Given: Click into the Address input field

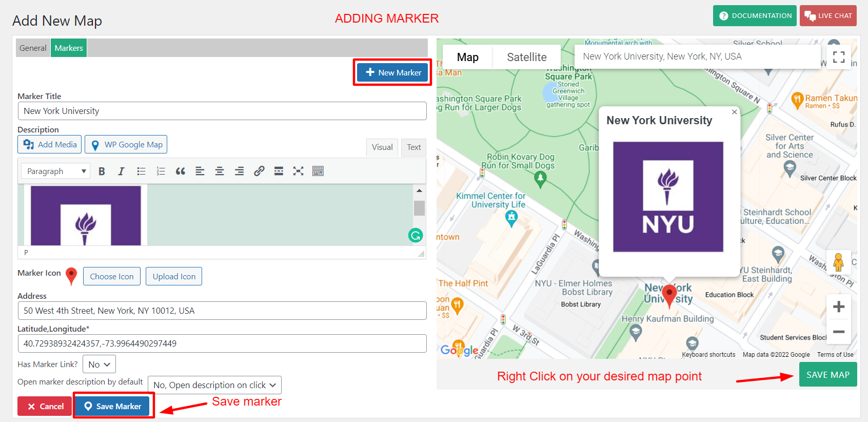Looking at the screenshot, I should (222, 311).
